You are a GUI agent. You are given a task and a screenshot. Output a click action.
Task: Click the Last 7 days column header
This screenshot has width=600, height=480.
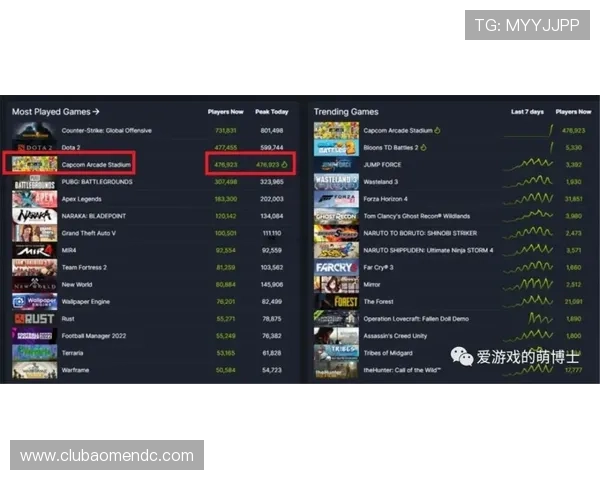pyautogui.click(x=527, y=112)
